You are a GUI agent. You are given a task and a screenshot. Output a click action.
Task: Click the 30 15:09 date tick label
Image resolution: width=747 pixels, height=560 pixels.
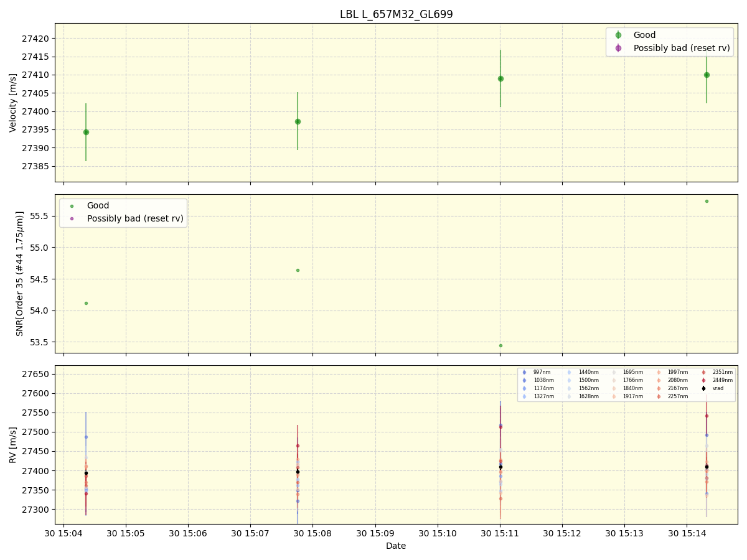pyautogui.click(x=375, y=534)
